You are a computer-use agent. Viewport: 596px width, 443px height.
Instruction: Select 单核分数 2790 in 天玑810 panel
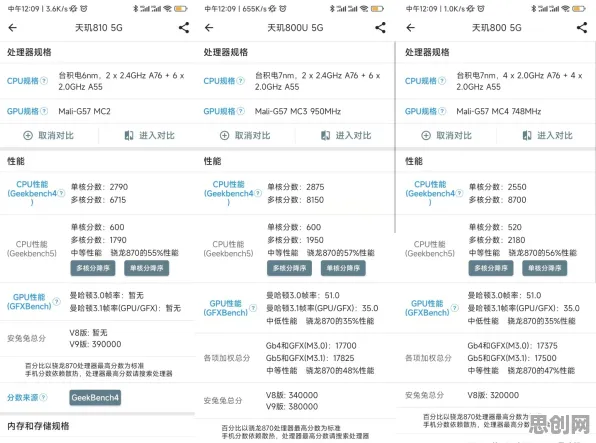[100, 187]
